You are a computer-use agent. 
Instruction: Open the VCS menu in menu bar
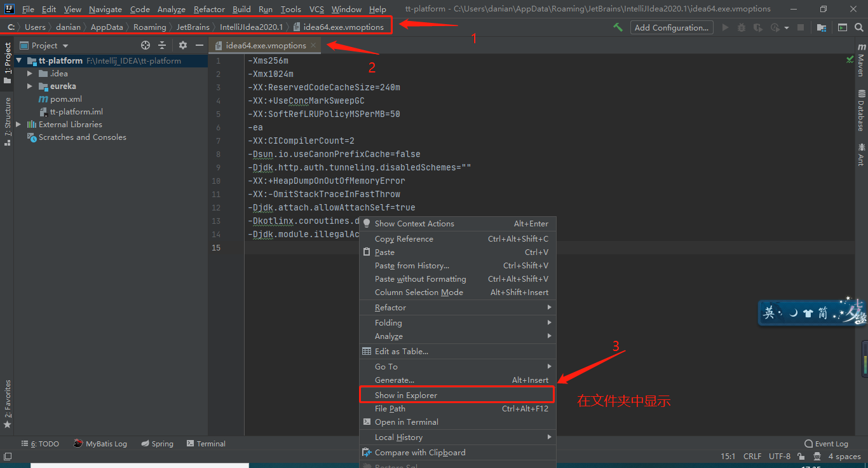(316, 9)
